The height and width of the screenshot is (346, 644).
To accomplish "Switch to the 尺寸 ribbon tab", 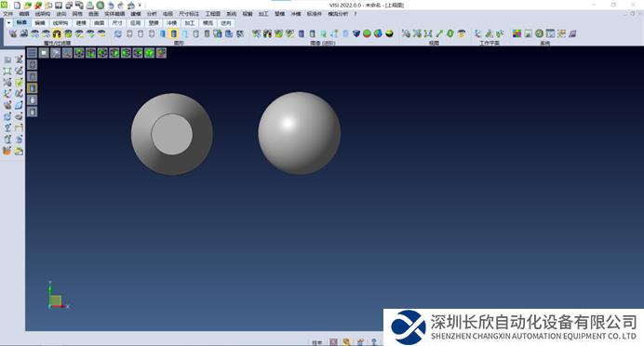I will (x=117, y=23).
